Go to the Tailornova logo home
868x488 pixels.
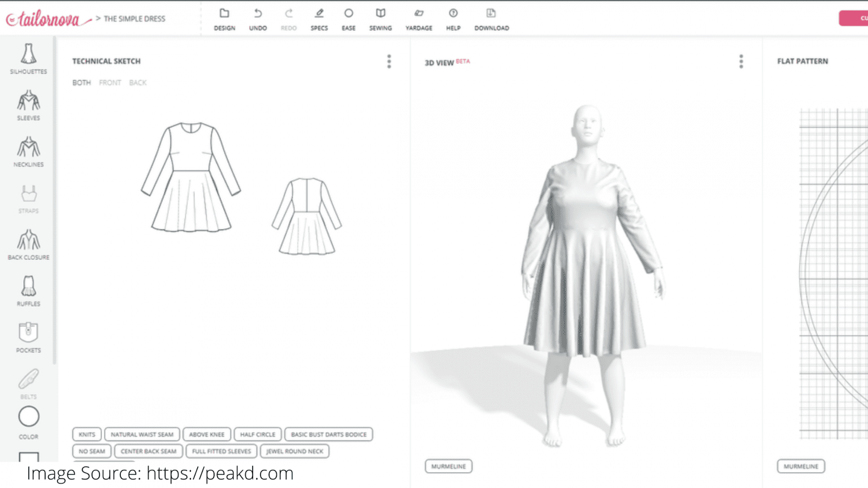(x=48, y=19)
